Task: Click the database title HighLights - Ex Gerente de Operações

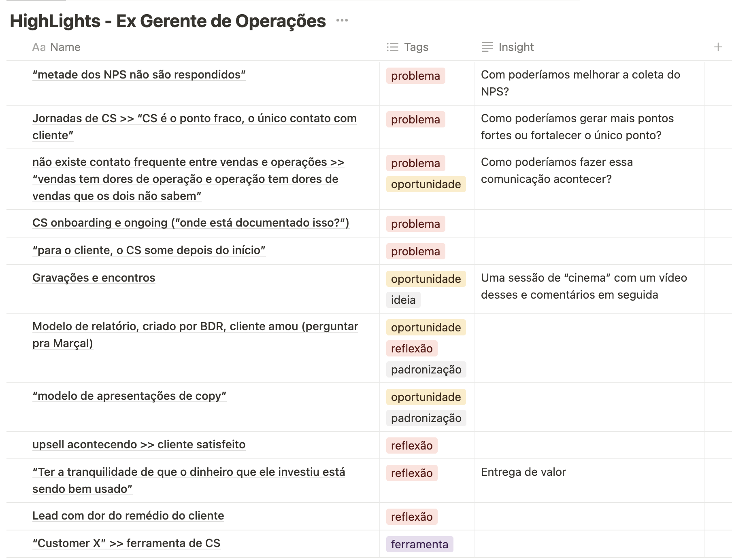Action: click(x=168, y=21)
